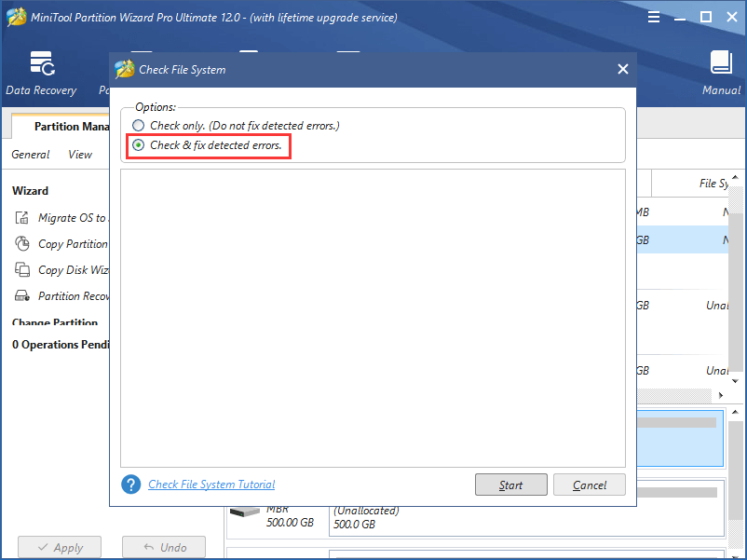Viewport: 747px width, 560px height.
Task: Open the View menu
Action: click(x=80, y=155)
